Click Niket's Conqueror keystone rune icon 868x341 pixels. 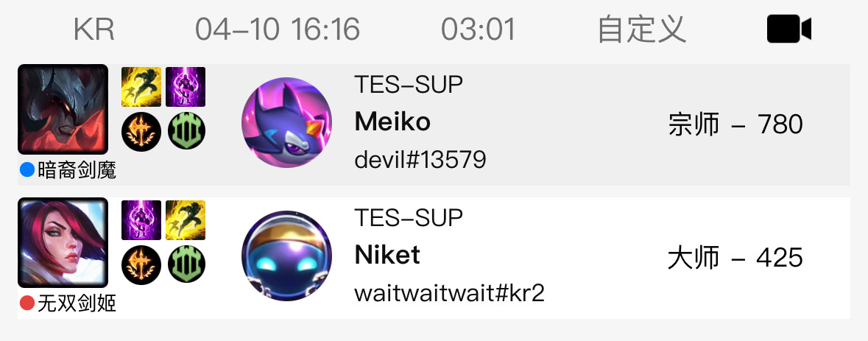tap(141, 264)
